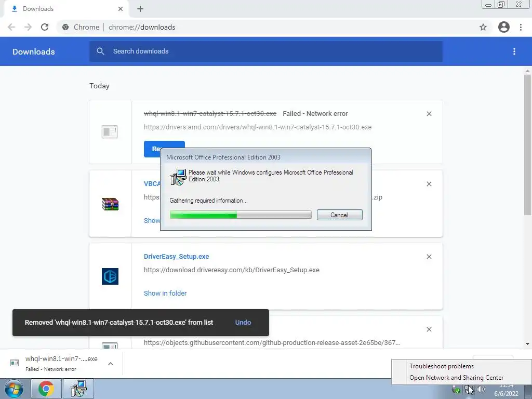
Task: Click the green shield tray icon
Action: click(x=456, y=390)
